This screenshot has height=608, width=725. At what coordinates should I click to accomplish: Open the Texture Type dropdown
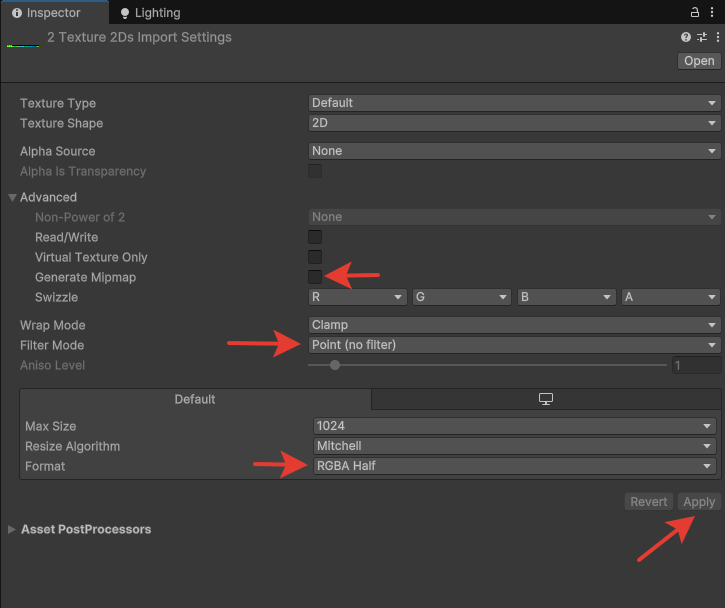coord(514,103)
